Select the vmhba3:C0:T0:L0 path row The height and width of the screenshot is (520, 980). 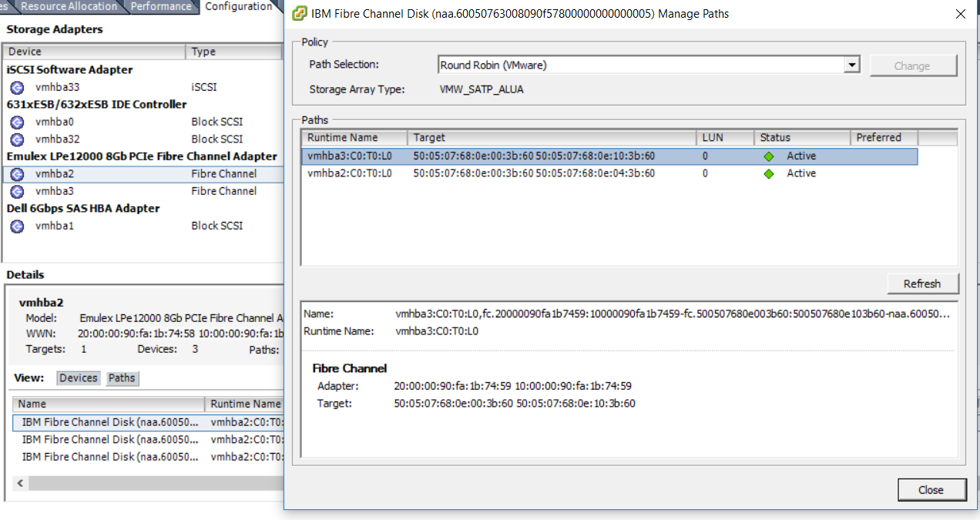click(x=609, y=156)
